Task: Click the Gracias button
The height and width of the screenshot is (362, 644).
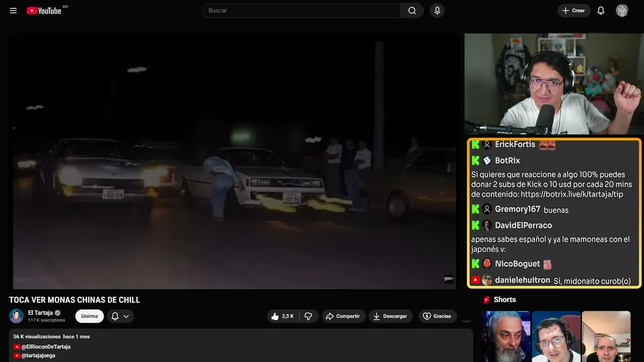Action: tap(437, 316)
